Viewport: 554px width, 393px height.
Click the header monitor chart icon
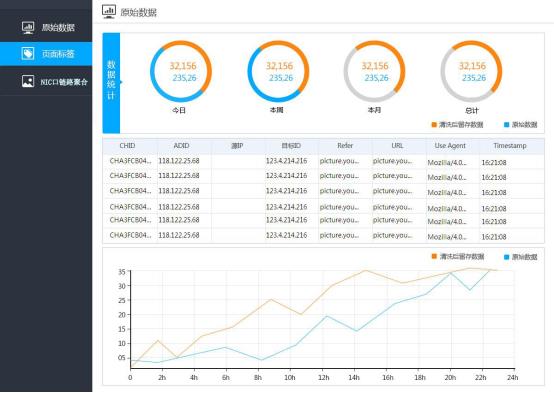click(109, 11)
